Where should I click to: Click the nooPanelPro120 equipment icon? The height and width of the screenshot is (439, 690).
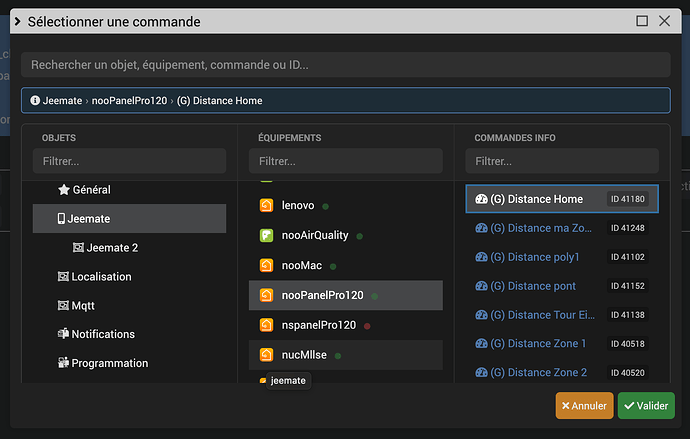click(266, 295)
